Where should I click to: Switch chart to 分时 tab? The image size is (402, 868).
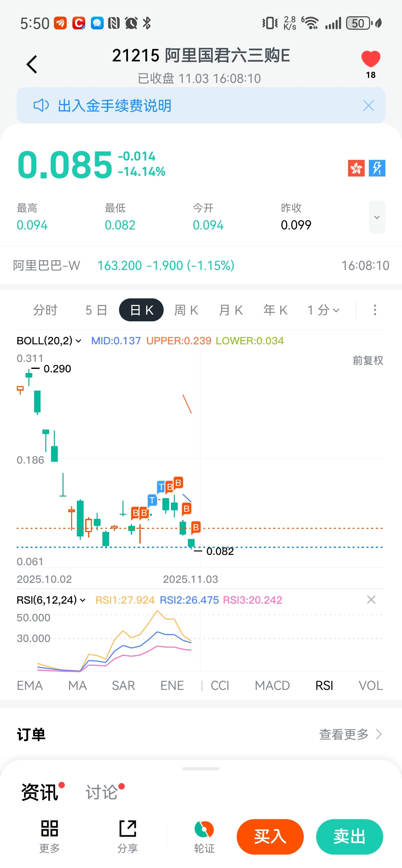coord(45,310)
